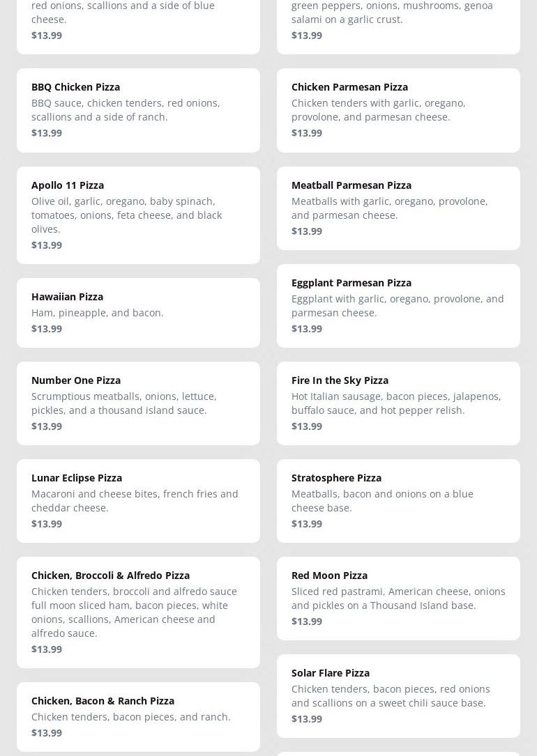Open the Chicken, Bacon & Ranch Pizza card
Image resolution: width=537 pixels, height=756 pixels.
click(x=138, y=716)
